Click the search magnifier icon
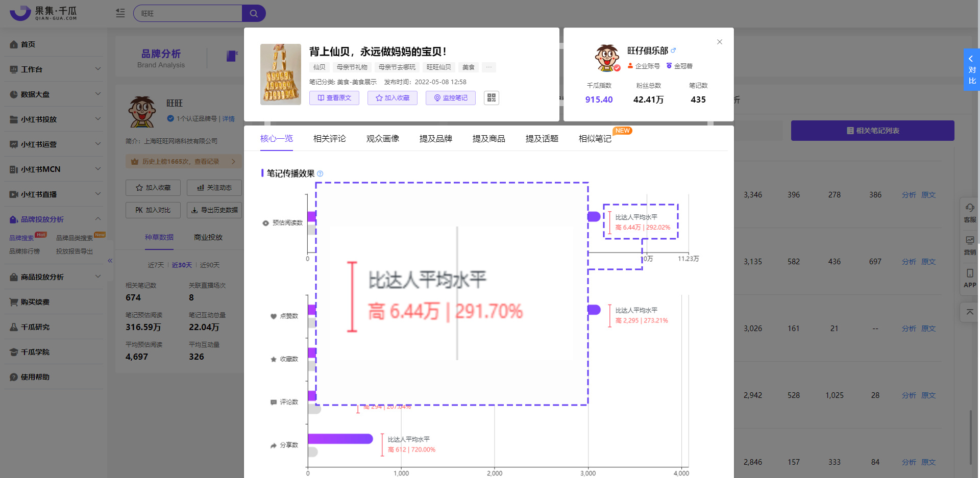 (x=254, y=13)
